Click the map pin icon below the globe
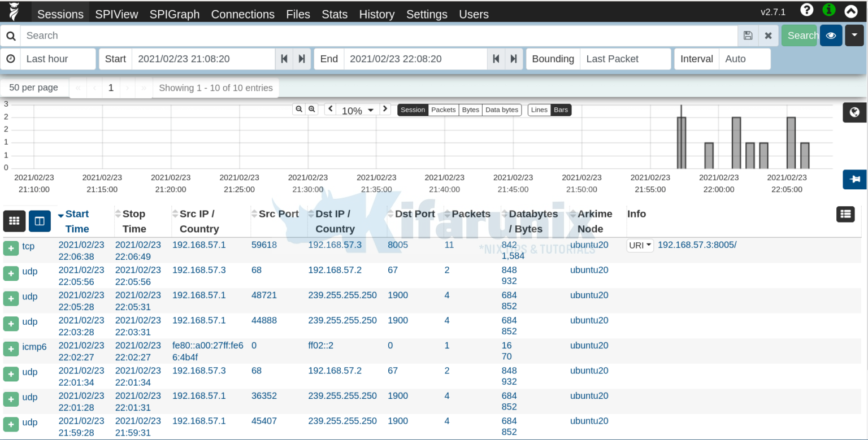Viewport: 868px width, 440px height. [854, 179]
